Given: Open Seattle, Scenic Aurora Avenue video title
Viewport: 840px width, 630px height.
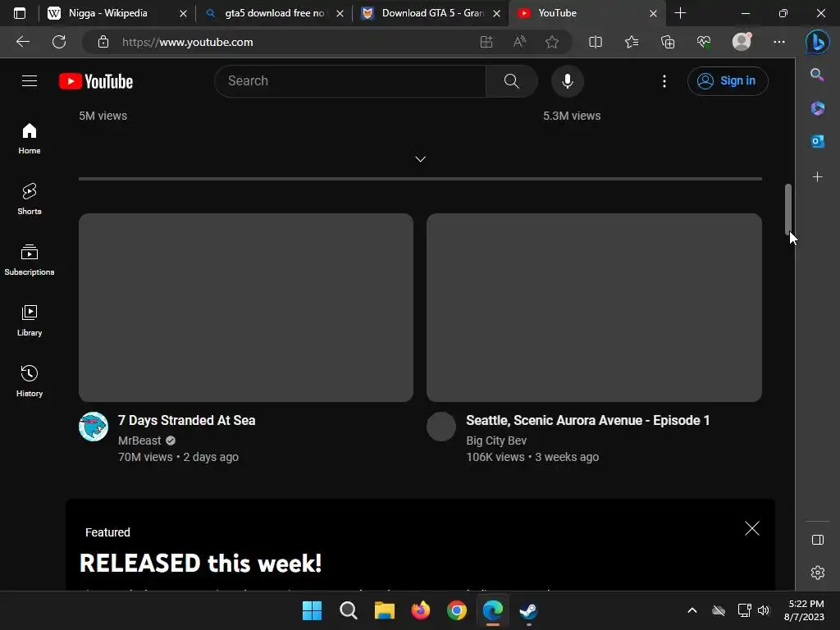Looking at the screenshot, I should tap(587, 421).
